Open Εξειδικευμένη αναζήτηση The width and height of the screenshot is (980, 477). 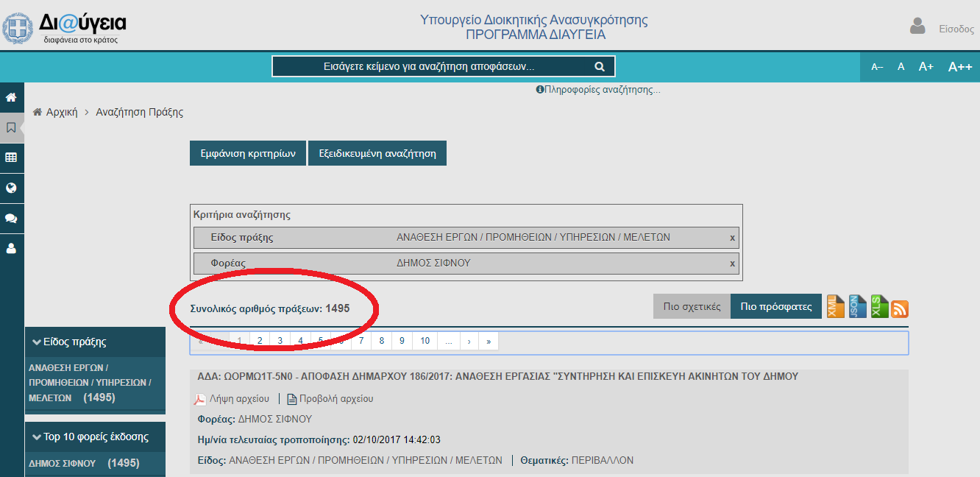tap(377, 154)
